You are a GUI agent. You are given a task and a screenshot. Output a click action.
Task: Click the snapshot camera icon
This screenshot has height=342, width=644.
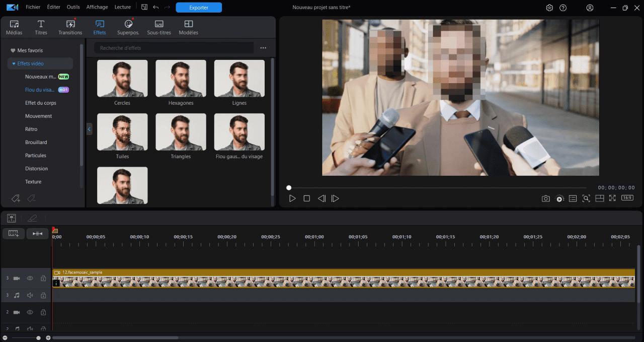pos(545,198)
